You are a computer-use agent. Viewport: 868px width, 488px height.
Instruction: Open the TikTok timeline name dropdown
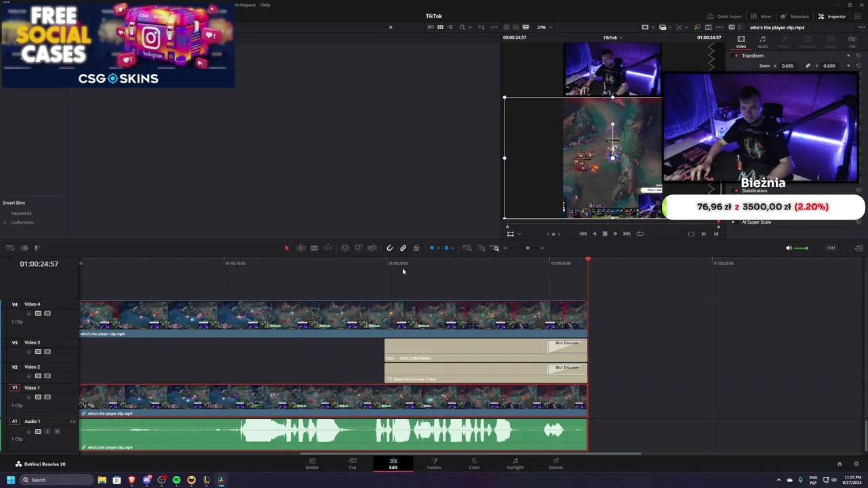(612, 37)
